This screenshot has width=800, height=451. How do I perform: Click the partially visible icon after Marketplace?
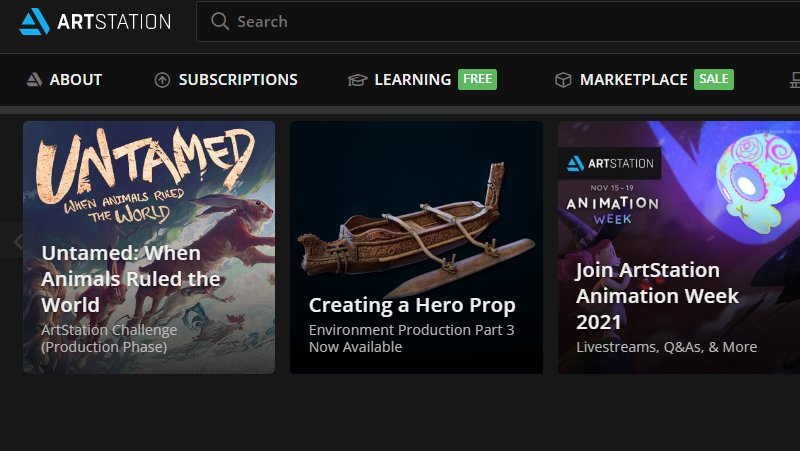(795, 80)
